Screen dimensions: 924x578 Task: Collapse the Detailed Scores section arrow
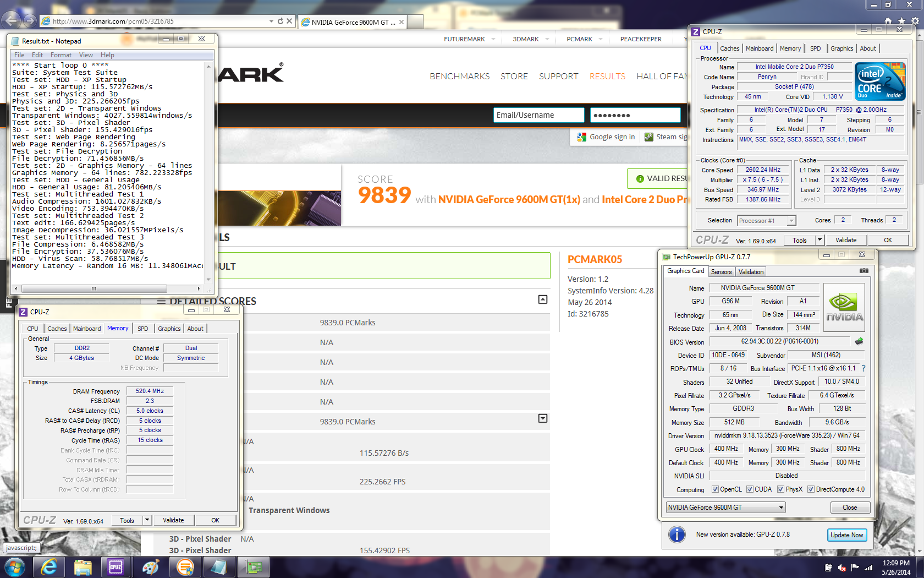click(543, 299)
